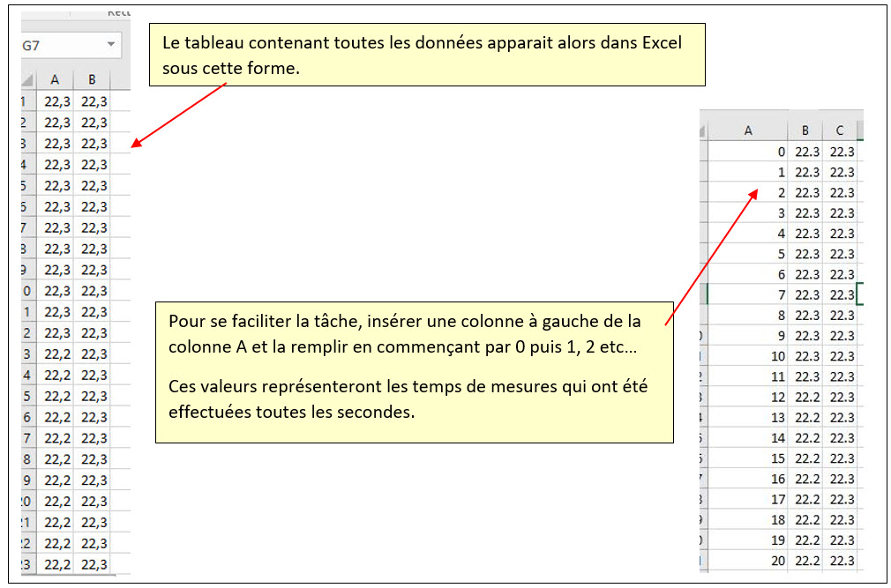Select column B header in right spreadsheet
891x588 pixels.
click(x=805, y=130)
